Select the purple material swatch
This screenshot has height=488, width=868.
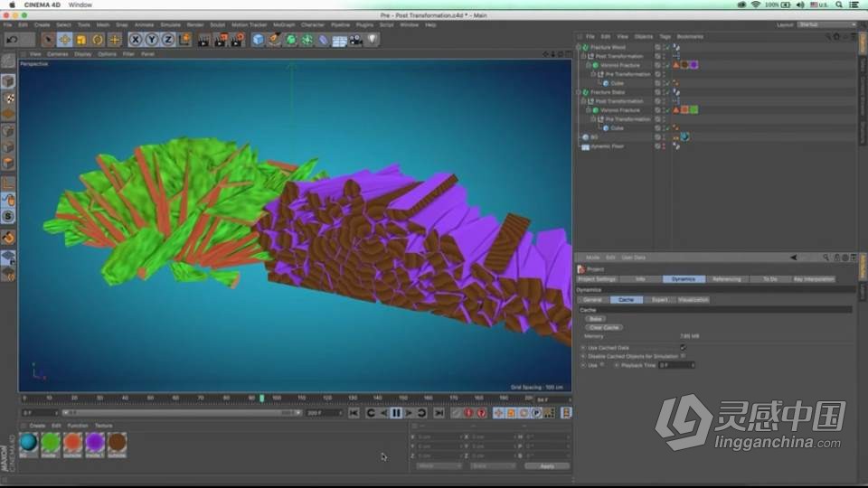tap(95, 443)
